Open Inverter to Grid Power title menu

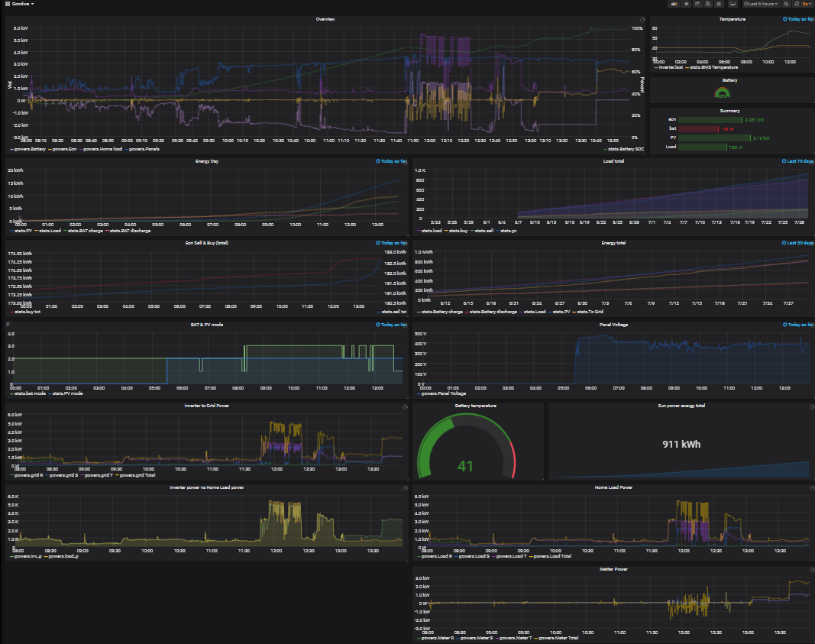pos(207,406)
